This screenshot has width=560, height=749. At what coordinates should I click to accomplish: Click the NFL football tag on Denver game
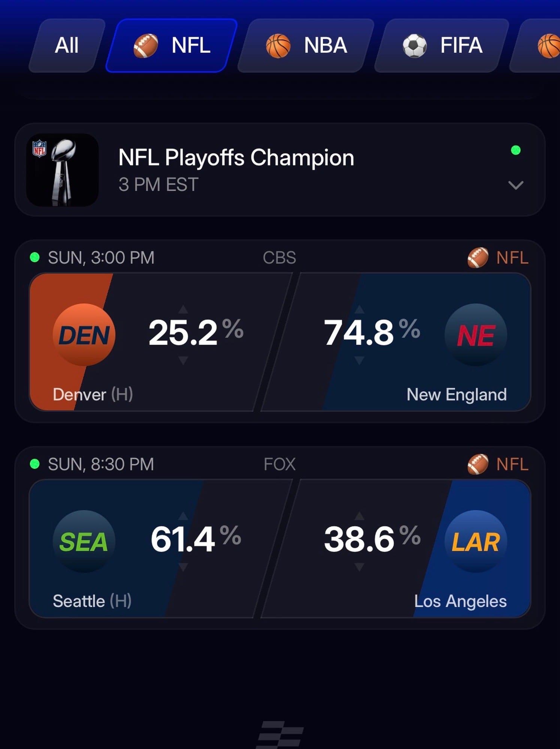(x=498, y=258)
